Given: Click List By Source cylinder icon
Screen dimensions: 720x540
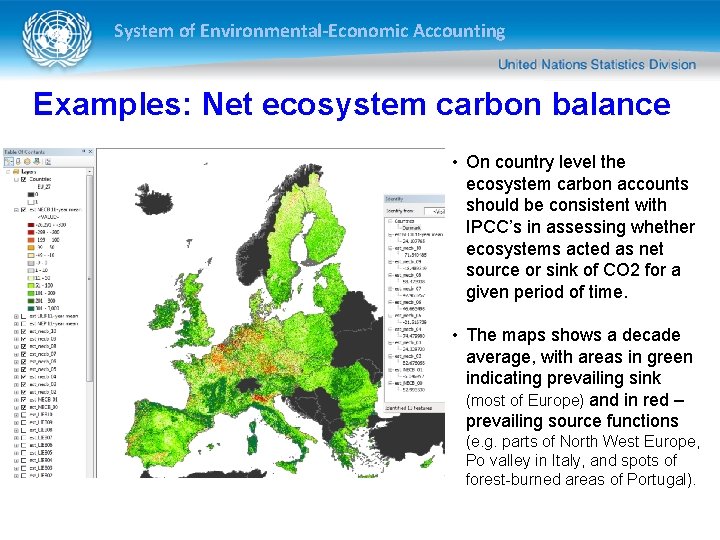Looking at the screenshot, I should pyautogui.click(x=18, y=162).
